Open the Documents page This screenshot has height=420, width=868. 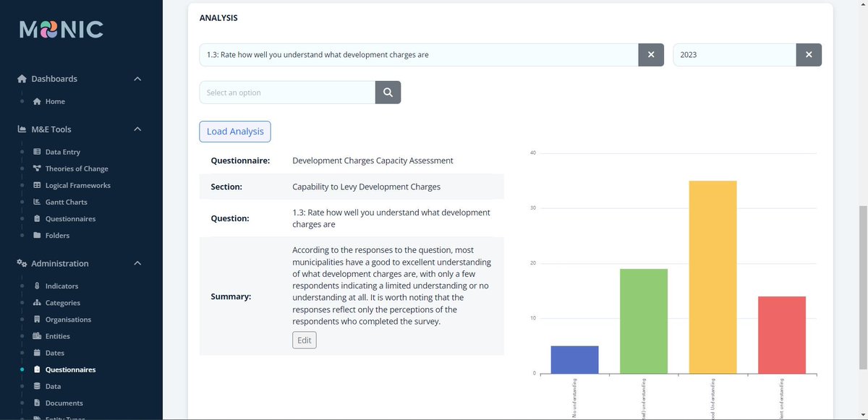pyautogui.click(x=64, y=403)
